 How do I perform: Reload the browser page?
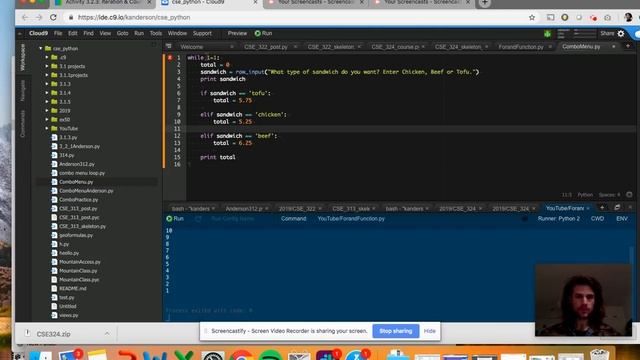click(53, 18)
